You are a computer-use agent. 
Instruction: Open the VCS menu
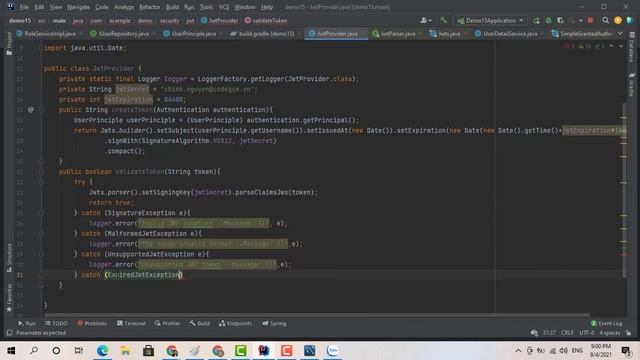[224, 7]
